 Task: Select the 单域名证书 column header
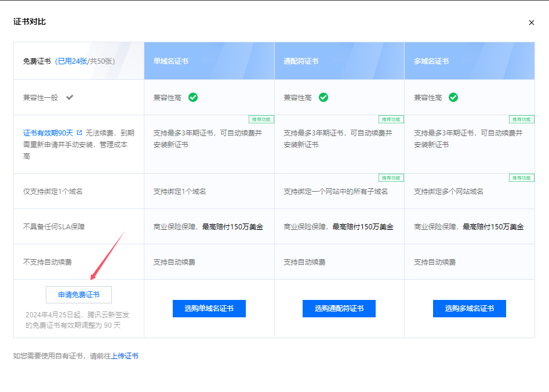pos(170,61)
